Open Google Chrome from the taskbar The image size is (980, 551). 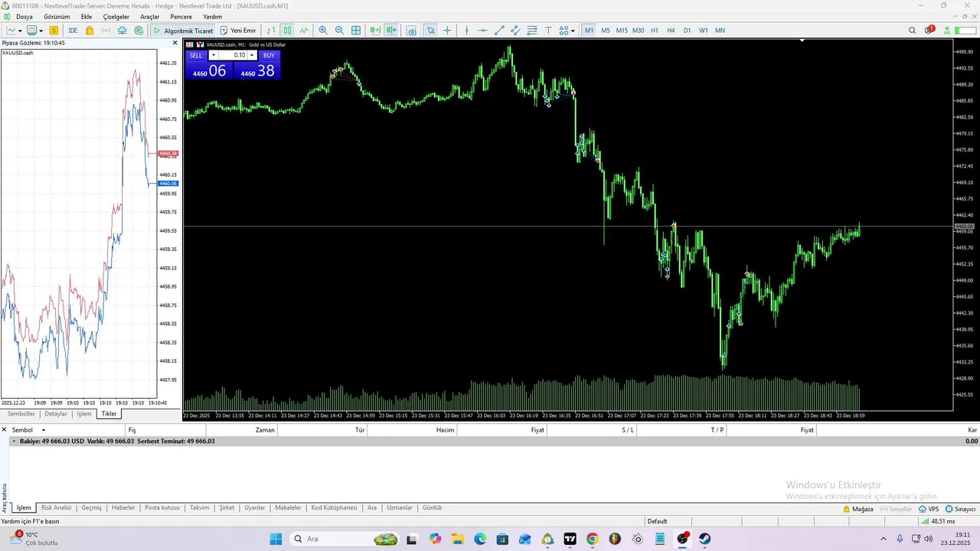point(592,539)
